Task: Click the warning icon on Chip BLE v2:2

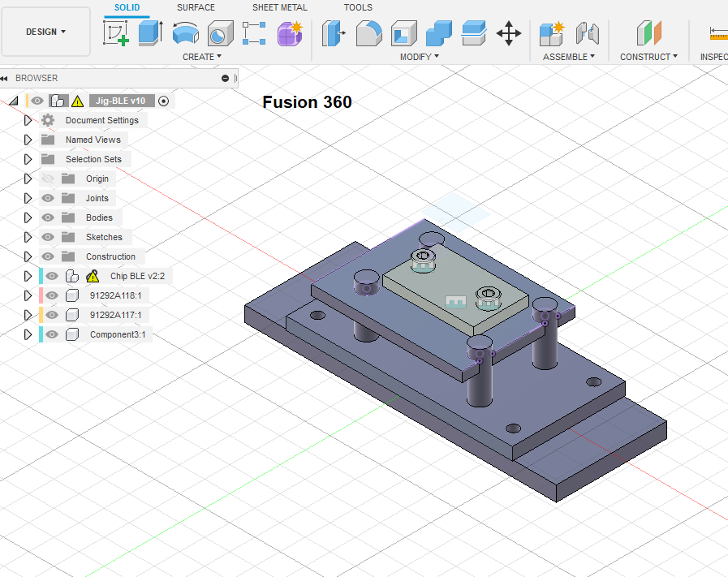Action: coord(93,276)
